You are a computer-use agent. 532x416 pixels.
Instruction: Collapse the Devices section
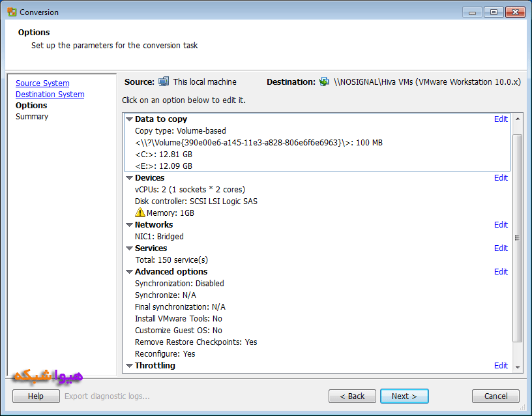[x=129, y=178]
